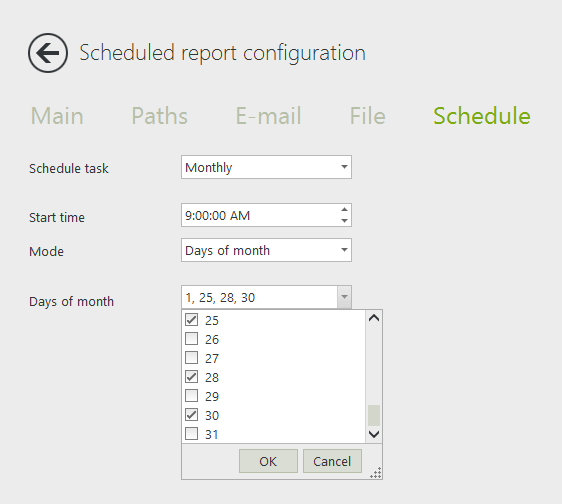The image size is (562, 504).
Task: Open the Schedule task Monthly dropdown
Action: [x=266, y=167]
